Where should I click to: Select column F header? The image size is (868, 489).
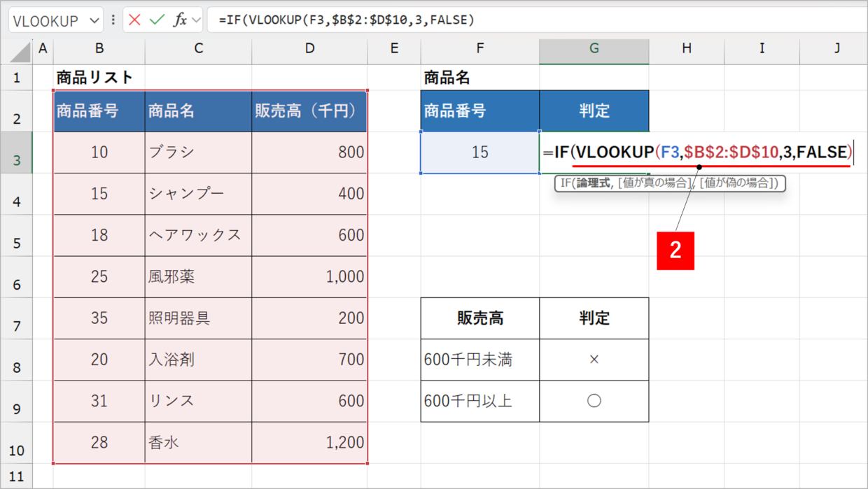(x=480, y=48)
